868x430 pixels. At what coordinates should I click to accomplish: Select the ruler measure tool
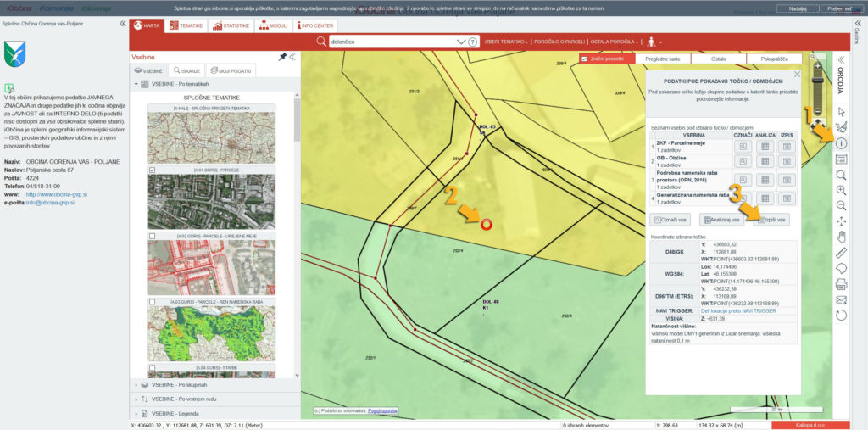[x=842, y=252]
